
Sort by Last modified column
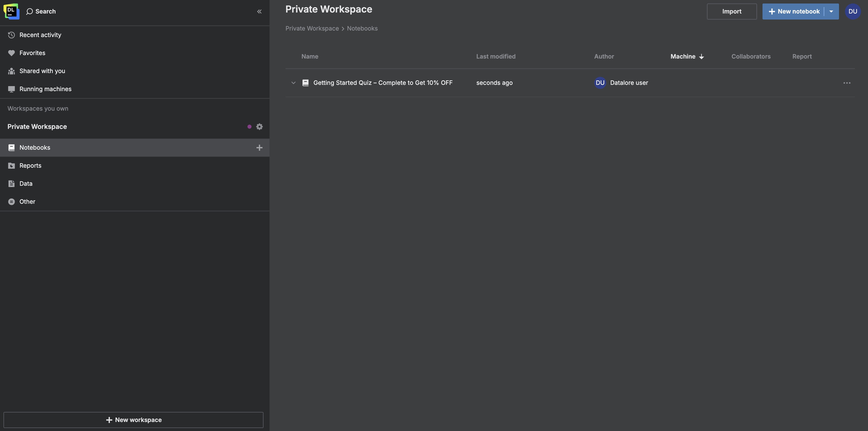(495, 57)
